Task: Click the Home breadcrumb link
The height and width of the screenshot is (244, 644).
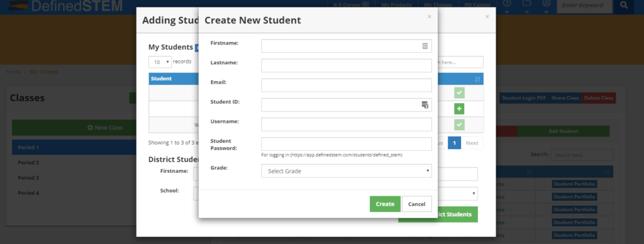Action: click(13, 72)
